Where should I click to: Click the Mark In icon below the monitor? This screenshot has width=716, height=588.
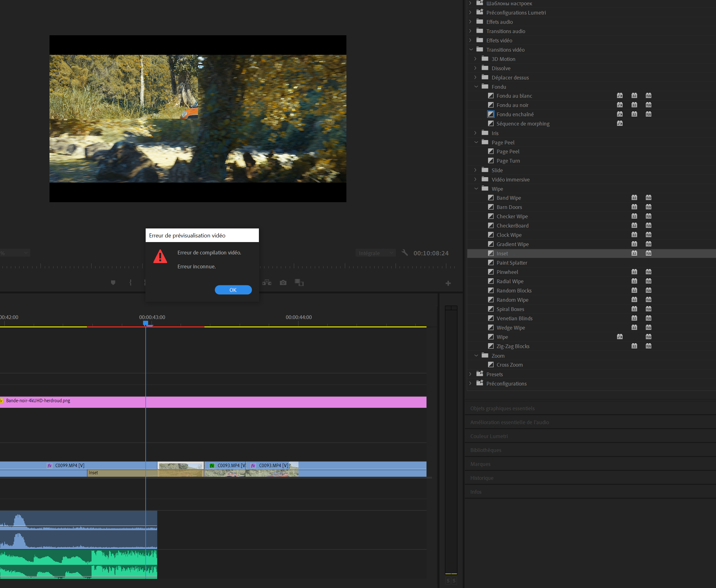coord(131,282)
